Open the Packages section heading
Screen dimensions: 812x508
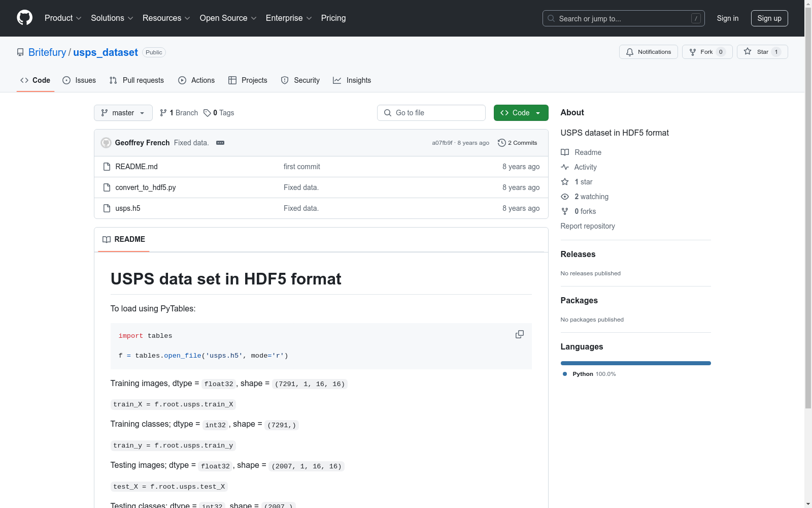pyautogui.click(x=579, y=300)
